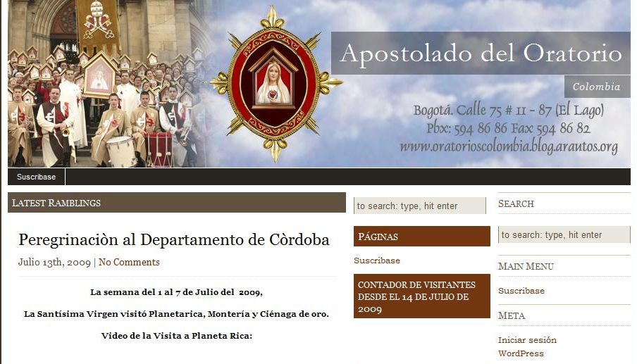Focus the search field under the Search heading
Screen dimensions: 637x364
coord(564,234)
